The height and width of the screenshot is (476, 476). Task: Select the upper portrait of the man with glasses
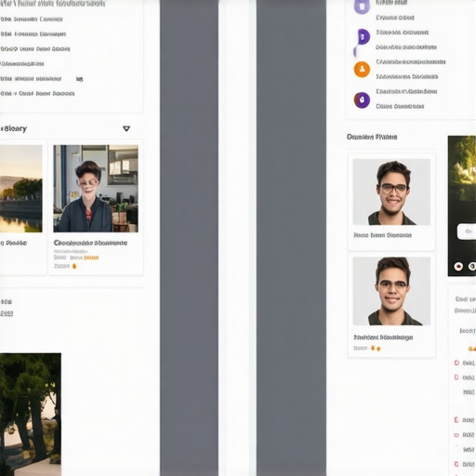(x=391, y=192)
